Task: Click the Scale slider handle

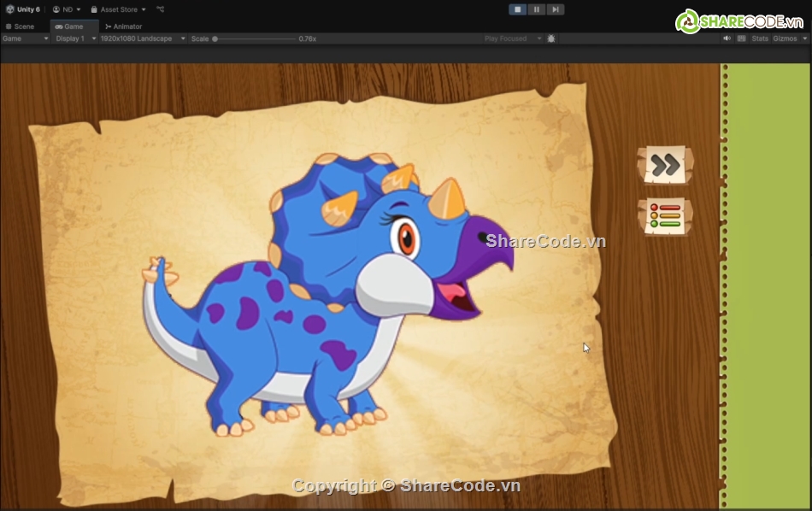Action: pyautogui.click(x=215, y=38)
